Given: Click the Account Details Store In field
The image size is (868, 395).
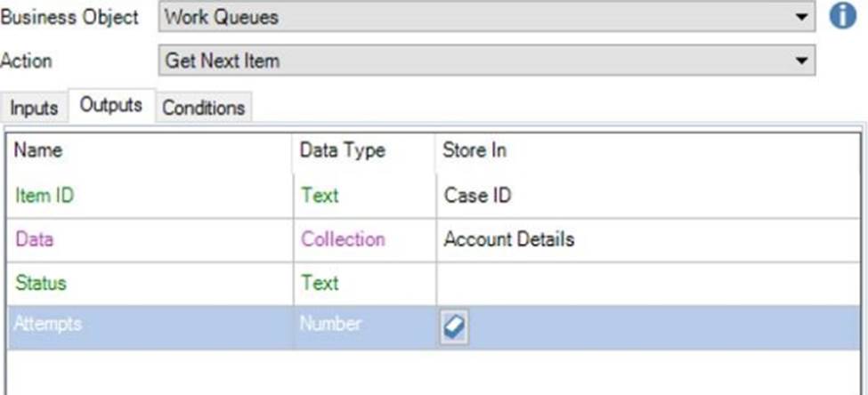Looking at the screenshot, I should [648, 239].
